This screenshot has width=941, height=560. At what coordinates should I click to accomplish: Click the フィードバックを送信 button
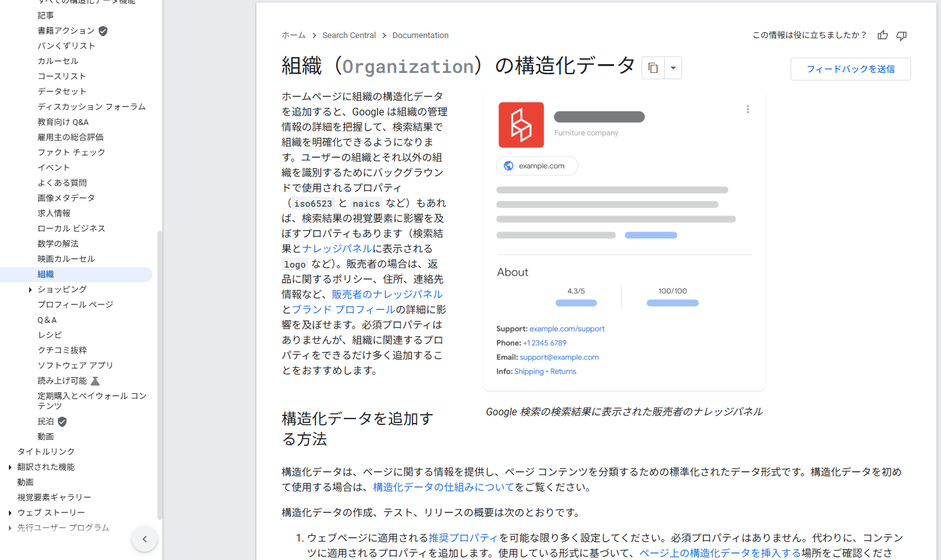(850, 69)
